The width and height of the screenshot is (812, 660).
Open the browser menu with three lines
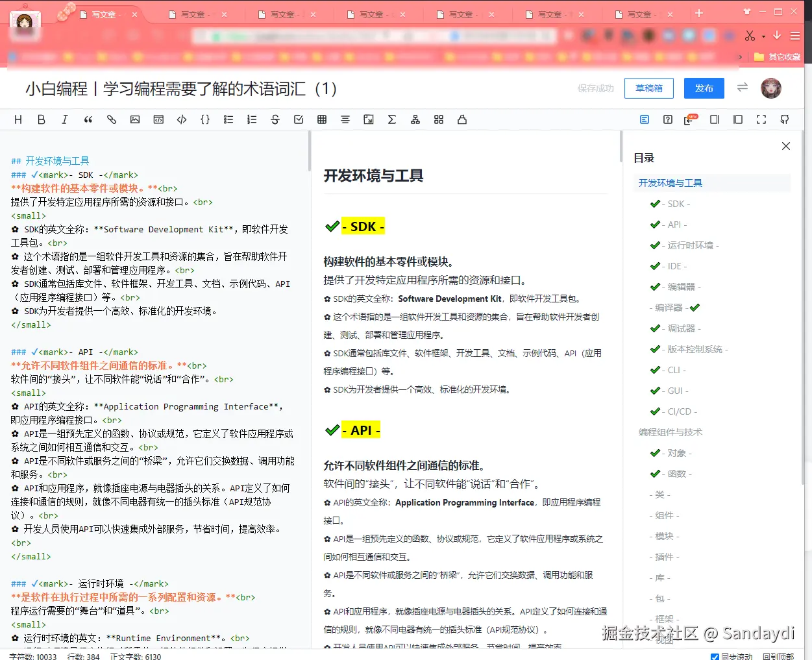(x=795, y=36)
